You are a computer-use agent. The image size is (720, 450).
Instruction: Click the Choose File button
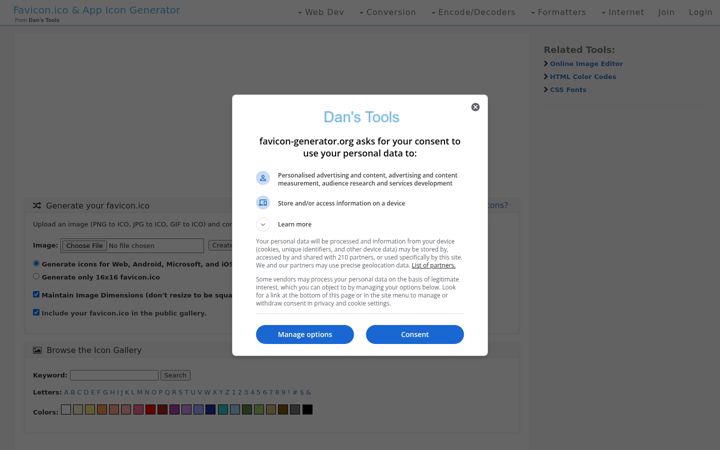coord(84,246)
